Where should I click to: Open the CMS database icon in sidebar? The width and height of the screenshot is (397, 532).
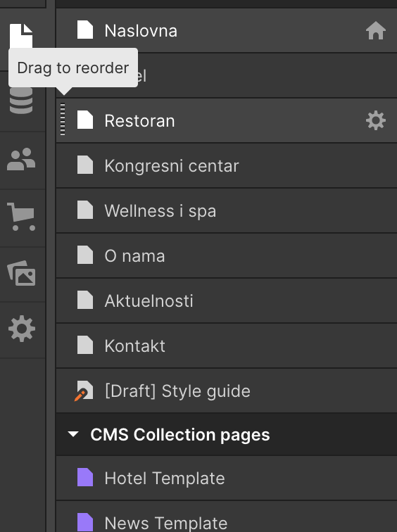pos(21,101)
